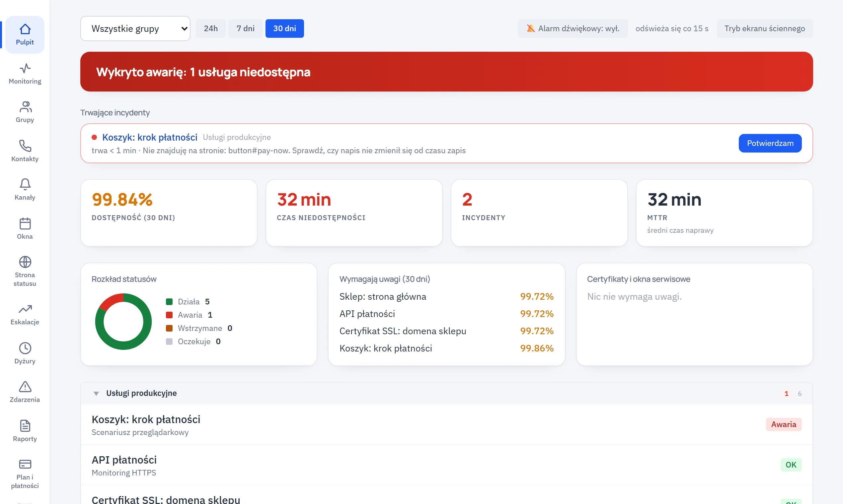Click the Incydenty count card

point(539,213)
